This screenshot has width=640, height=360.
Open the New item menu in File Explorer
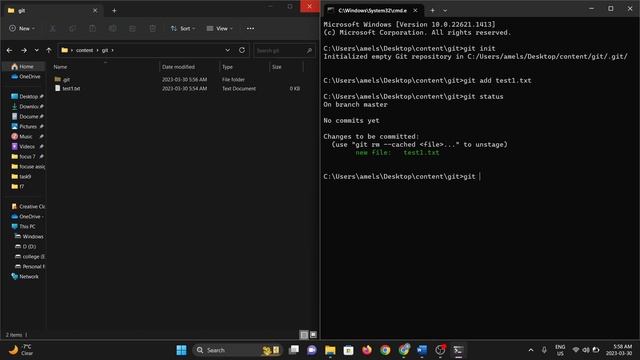coord(22,29)
